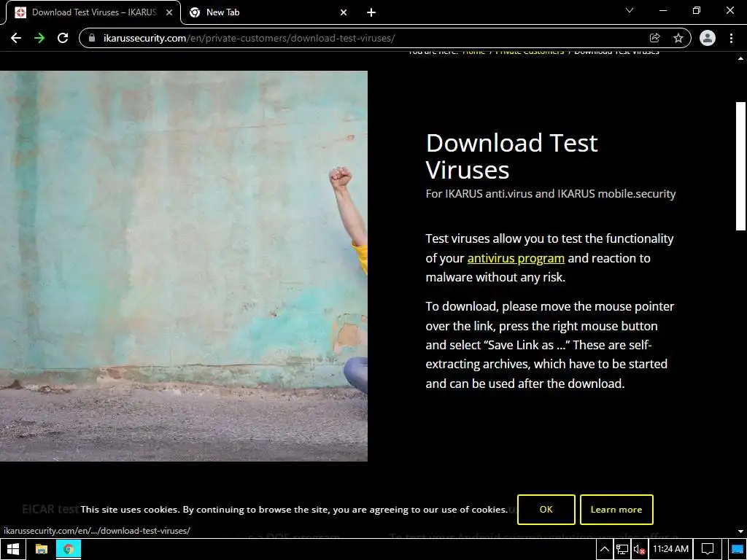747x560 pixels.
Task: Click the muted volume tray icon
Action: coord(639,550)
